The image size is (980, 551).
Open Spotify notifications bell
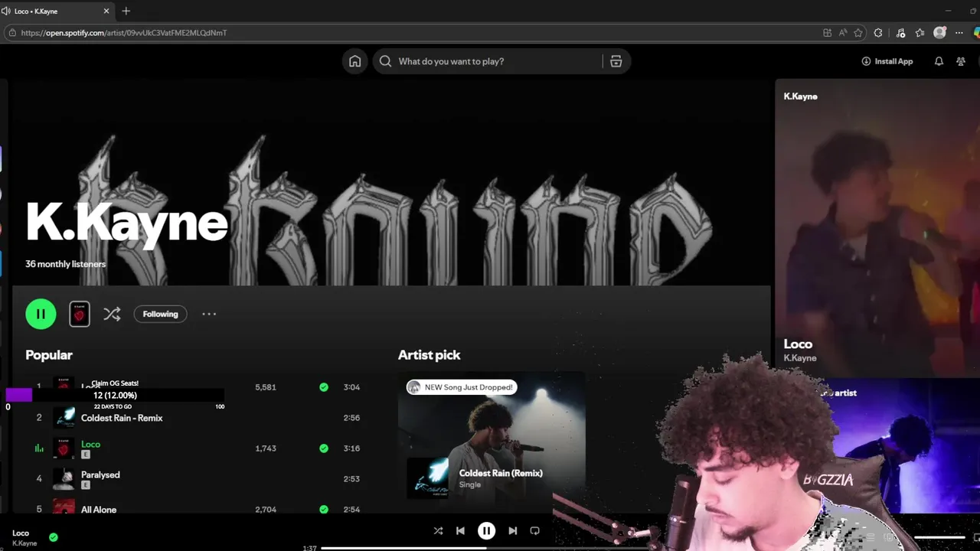click(x=939, y=61)
